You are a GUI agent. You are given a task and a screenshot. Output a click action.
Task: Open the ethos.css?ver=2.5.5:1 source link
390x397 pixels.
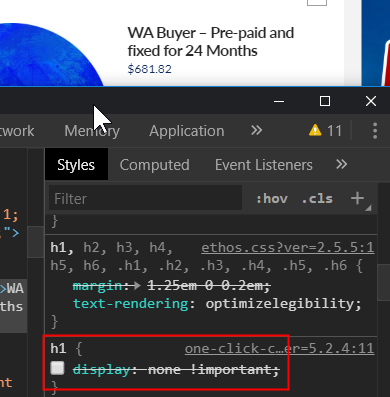coord(288,248)
